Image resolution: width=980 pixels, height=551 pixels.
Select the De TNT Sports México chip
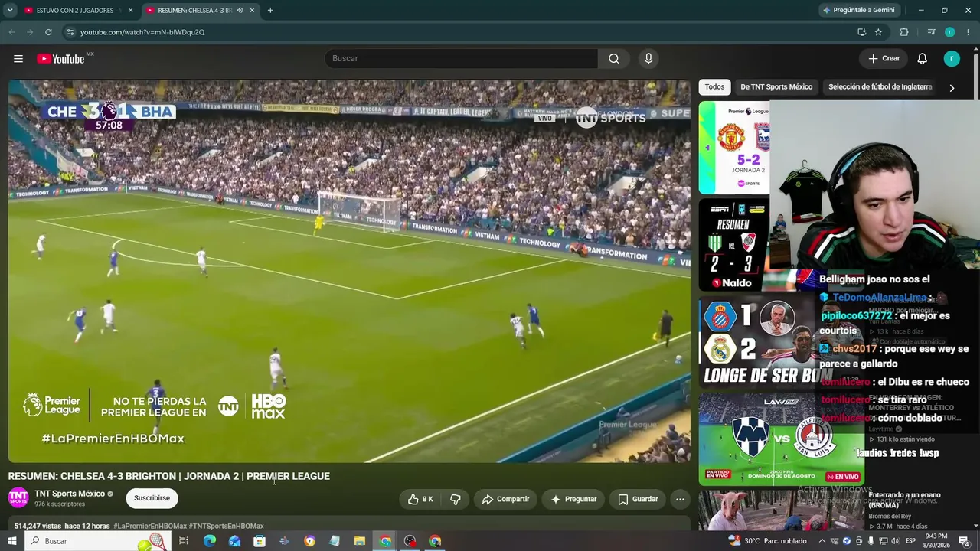pos(776,87)
